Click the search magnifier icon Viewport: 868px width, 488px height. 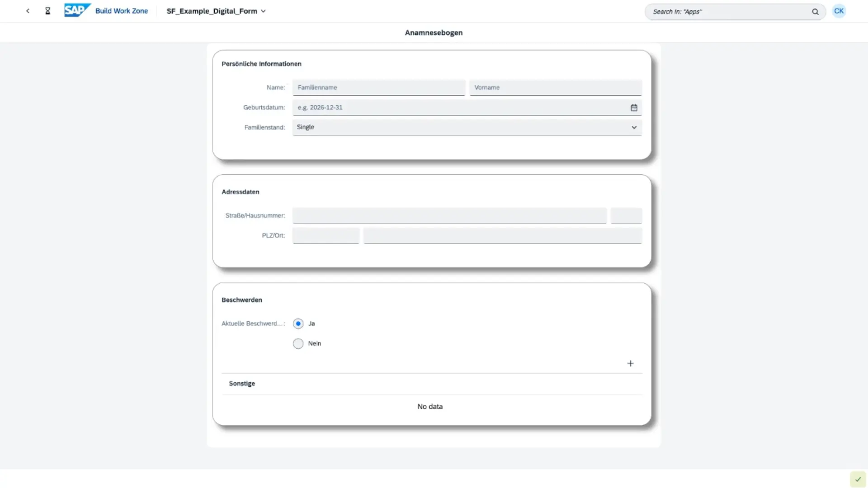point(815,12)
